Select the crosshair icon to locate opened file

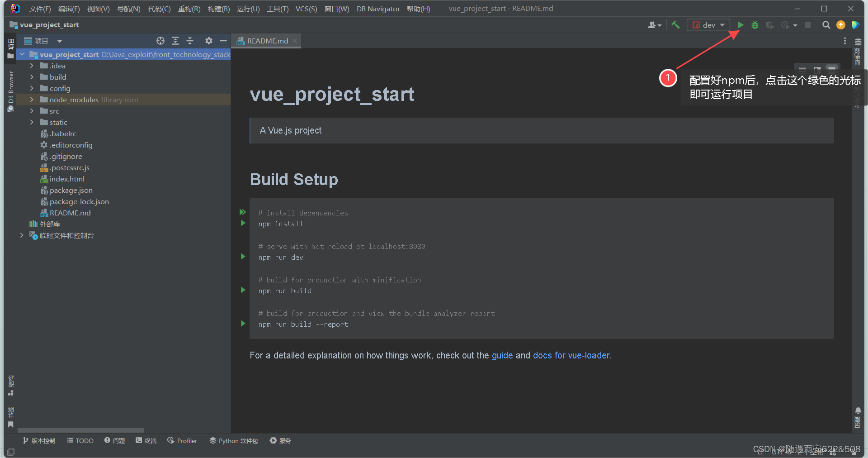click(x=160, y=41)
